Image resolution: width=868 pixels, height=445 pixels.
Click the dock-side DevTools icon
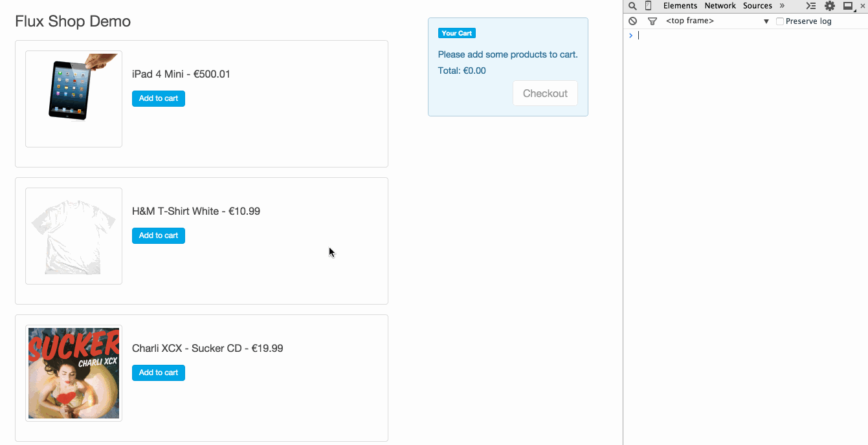pyautogui.click(x=848, y=6)
